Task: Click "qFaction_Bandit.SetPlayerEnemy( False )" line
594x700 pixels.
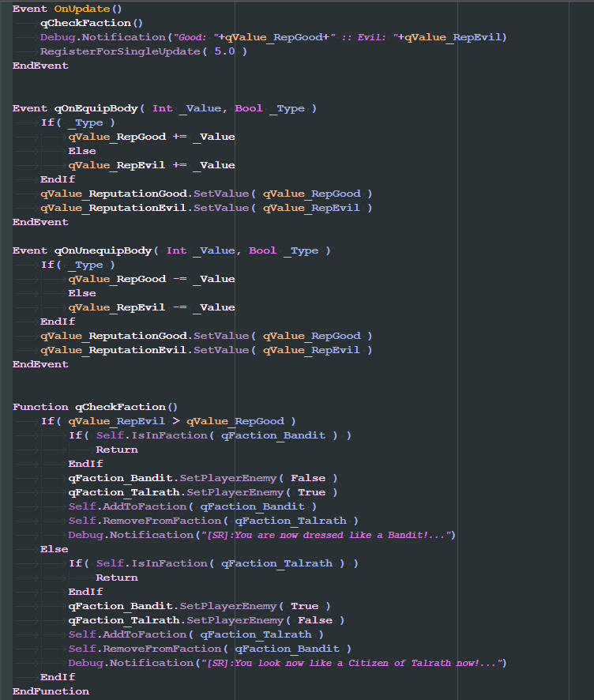Action: tap(203, 478)
